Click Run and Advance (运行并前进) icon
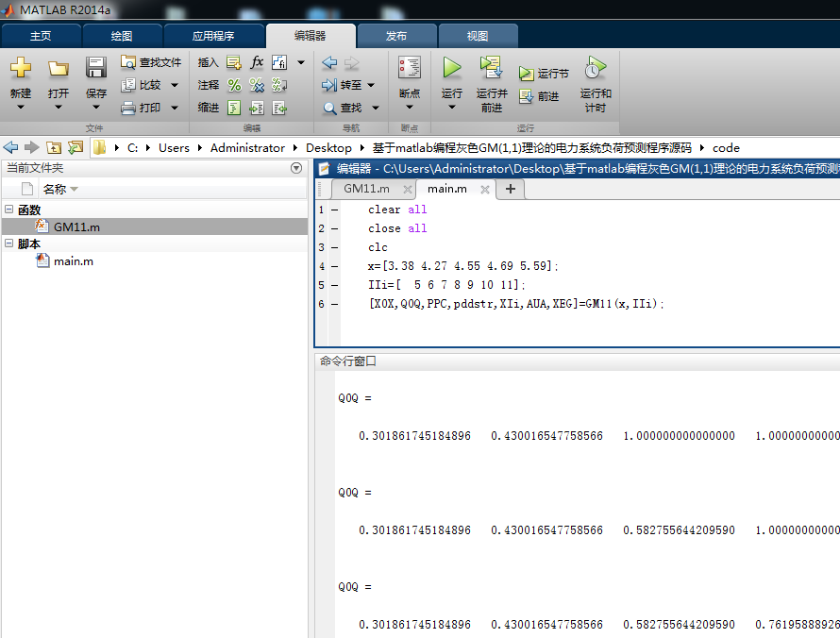 pos(491,68)
